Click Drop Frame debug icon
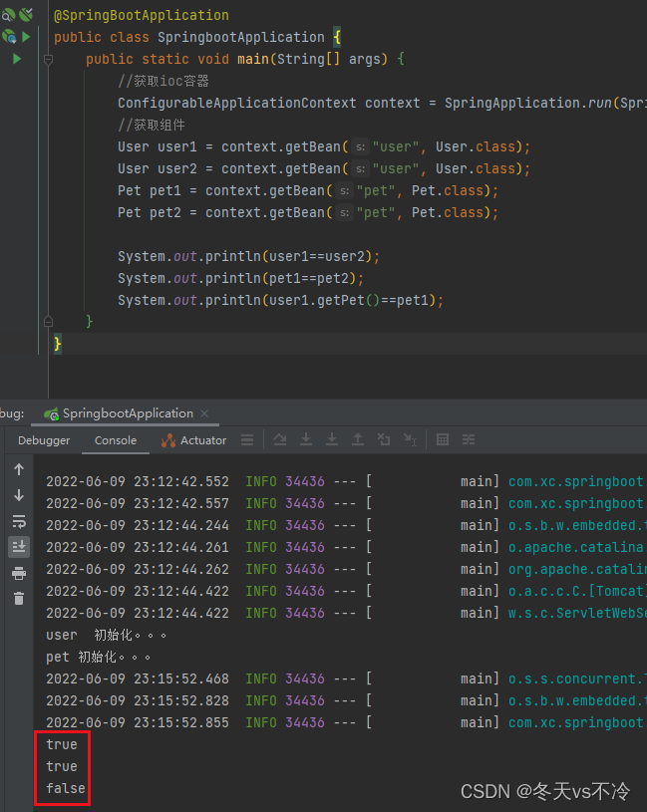 tap(384, 439)
